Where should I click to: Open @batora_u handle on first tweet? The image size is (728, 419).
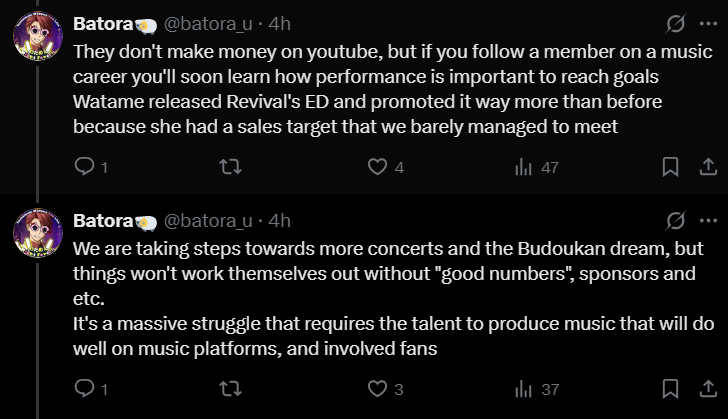208,24
